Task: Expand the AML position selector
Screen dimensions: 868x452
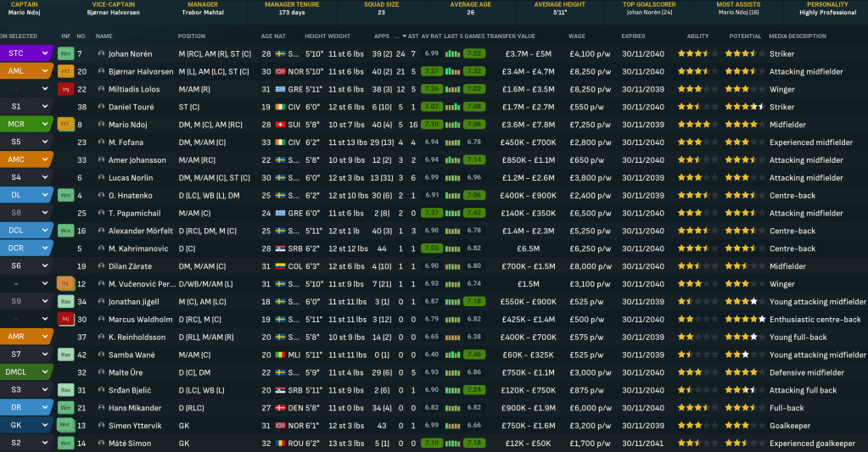Action: [x=46, y=71]
